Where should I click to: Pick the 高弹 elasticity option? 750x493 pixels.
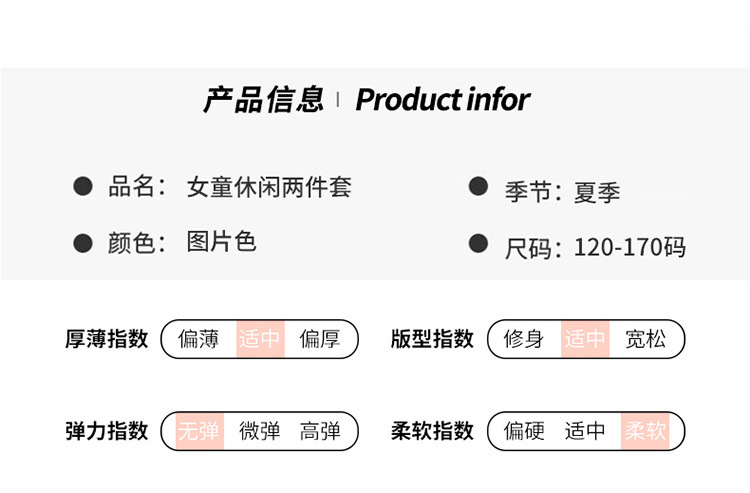pos(320,431)
